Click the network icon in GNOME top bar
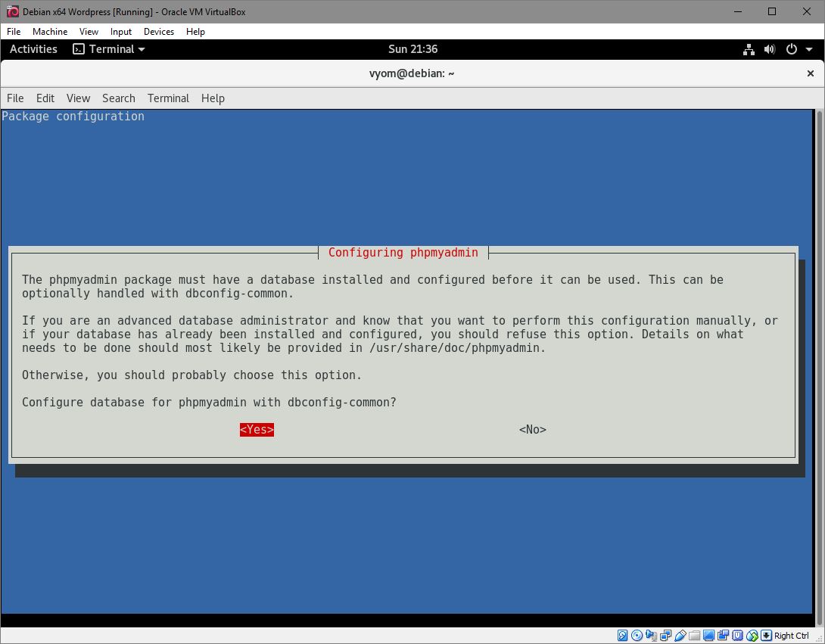Viewport: 825px width, 644px height. pos(749,49)
